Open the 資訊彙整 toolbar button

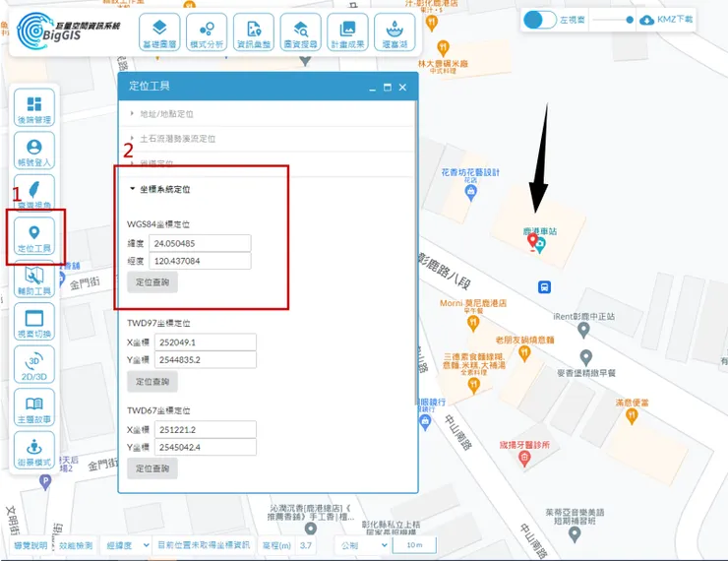pyautogui.click(x=254, y=32)
